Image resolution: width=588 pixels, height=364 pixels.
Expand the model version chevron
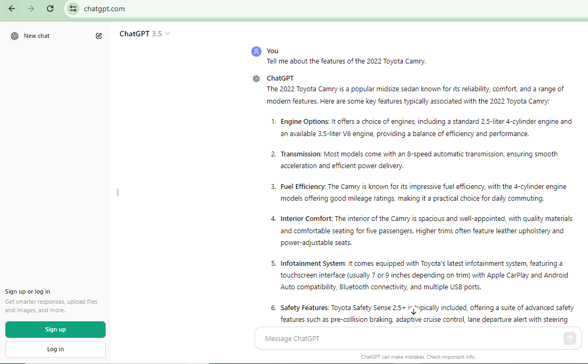point(167,33)
